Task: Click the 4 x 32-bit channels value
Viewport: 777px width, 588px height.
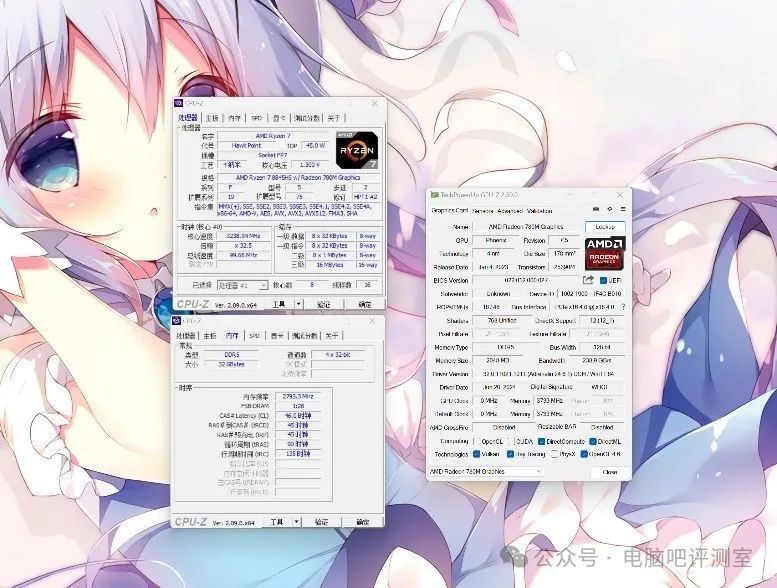Action: [338, 355]
